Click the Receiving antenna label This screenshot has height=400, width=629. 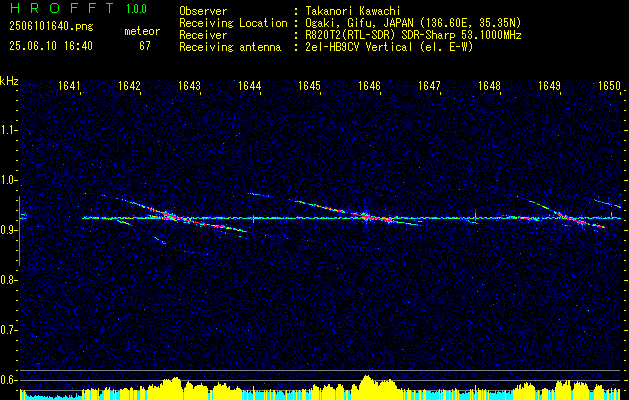230,47
